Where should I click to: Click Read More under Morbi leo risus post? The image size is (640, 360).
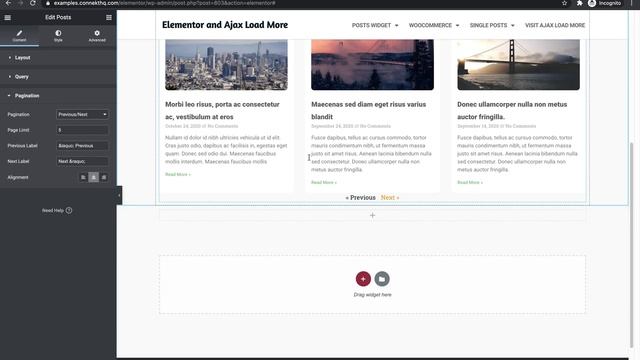[178, 174]
